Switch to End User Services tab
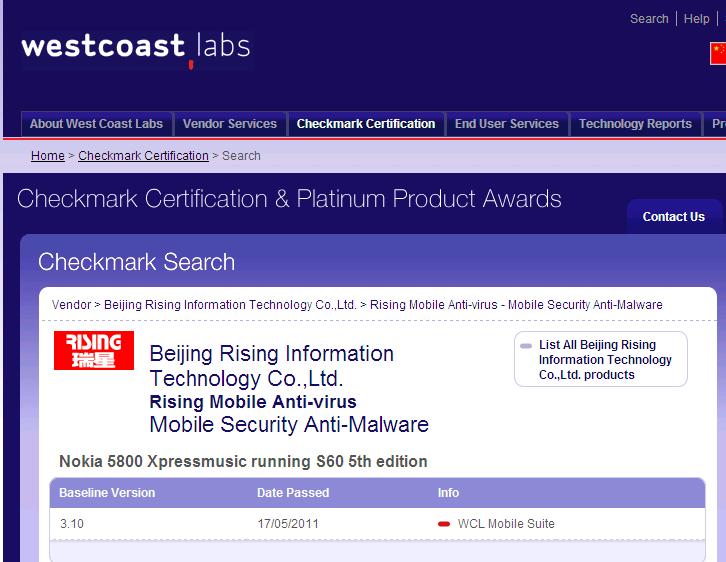 coord(506,124)
